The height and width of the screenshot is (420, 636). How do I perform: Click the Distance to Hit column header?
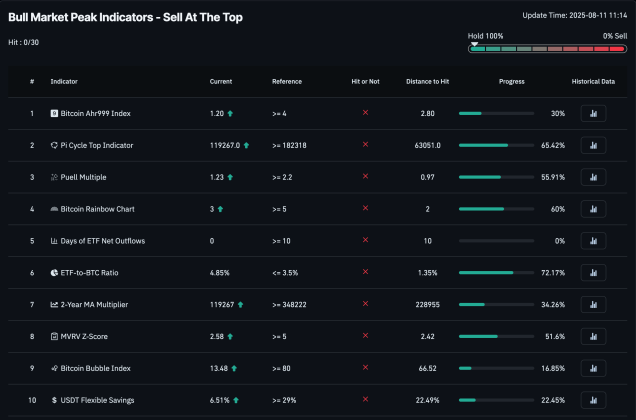point(426,81)
